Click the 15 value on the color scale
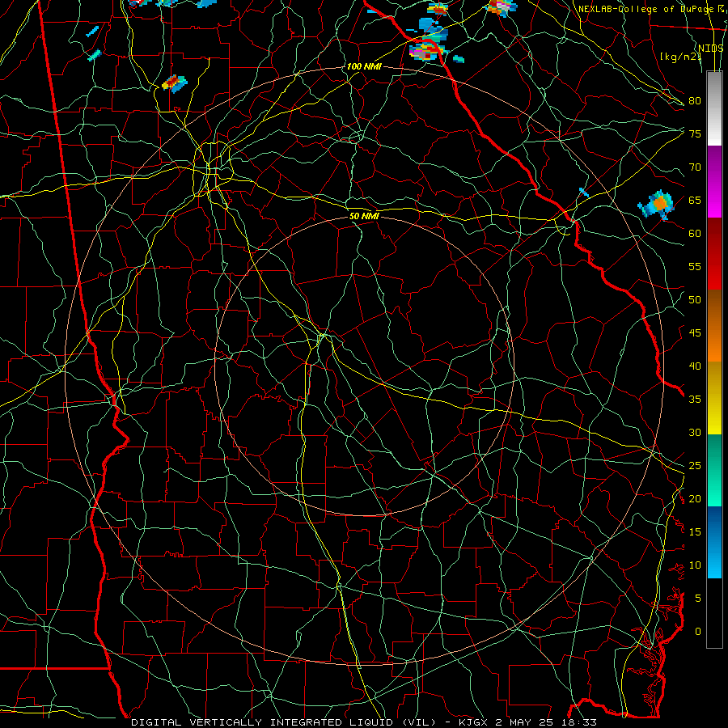 tap(695, 532)
